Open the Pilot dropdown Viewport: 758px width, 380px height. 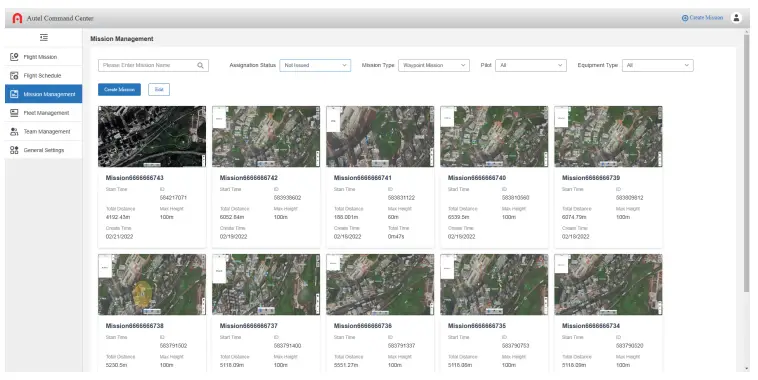[531, 65]
